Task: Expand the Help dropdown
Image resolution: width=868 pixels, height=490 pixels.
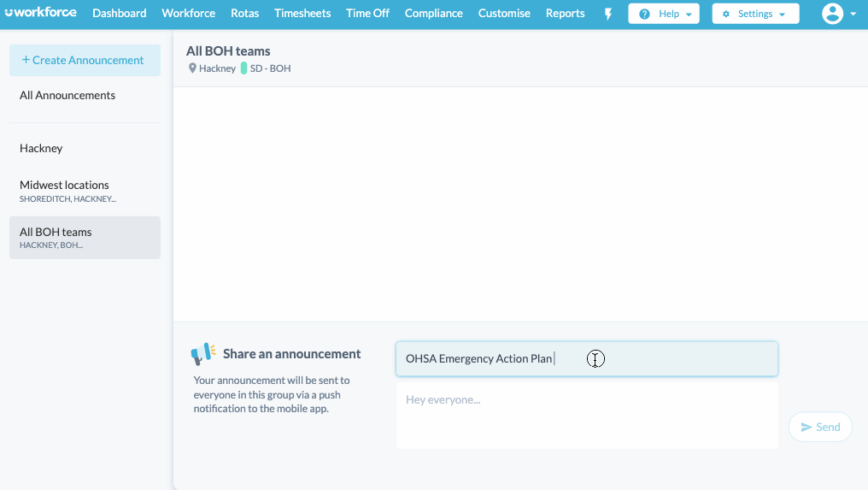Action: click(663, 14)
